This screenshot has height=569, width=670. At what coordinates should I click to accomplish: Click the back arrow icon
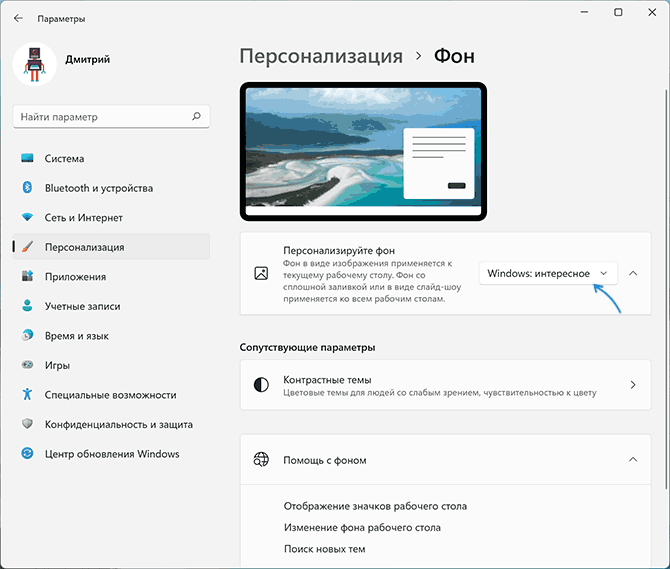pyautogui.click(x=18, y=18)
